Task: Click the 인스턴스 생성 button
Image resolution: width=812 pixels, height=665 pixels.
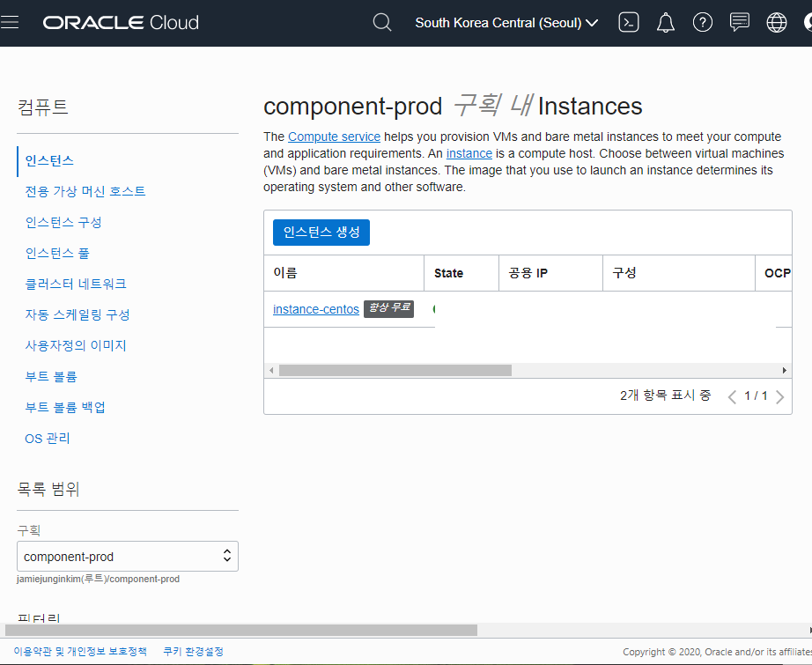Action: [321, 232]
